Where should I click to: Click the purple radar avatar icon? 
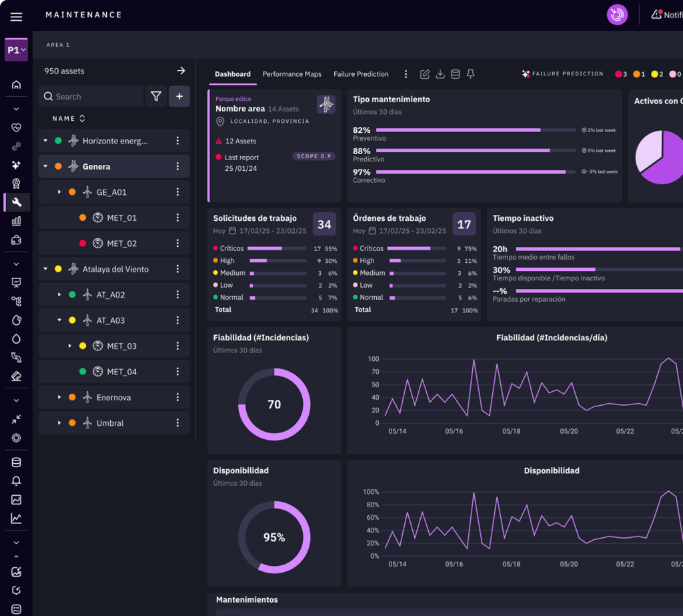(x=617, y=15)
